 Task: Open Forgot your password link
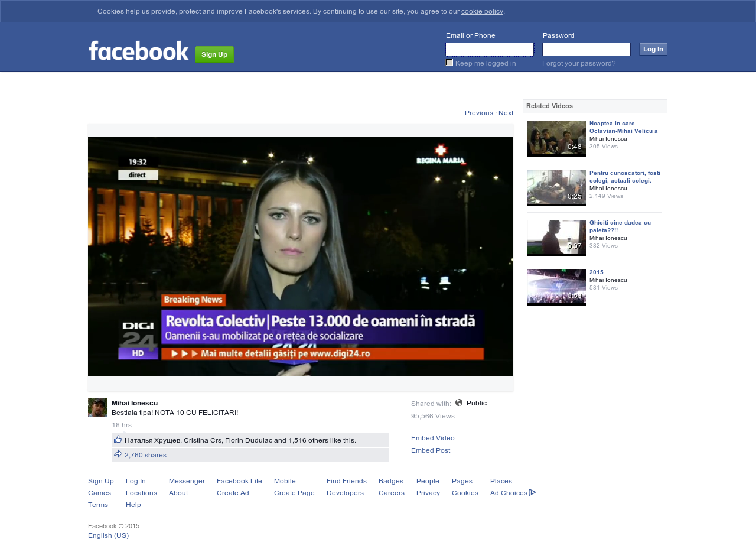tap(579, 63)
